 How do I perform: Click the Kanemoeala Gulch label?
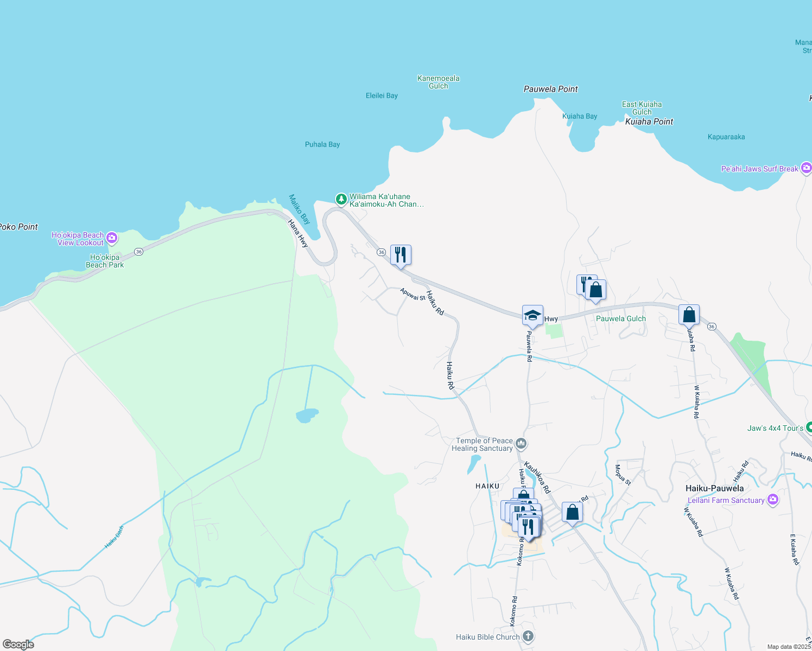tap(438, 82)
